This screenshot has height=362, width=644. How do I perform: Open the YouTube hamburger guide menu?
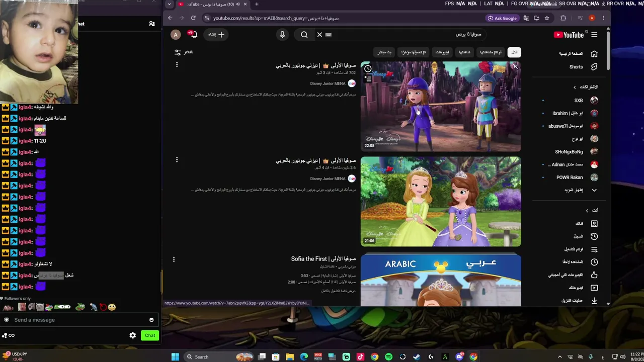point(594,35)
